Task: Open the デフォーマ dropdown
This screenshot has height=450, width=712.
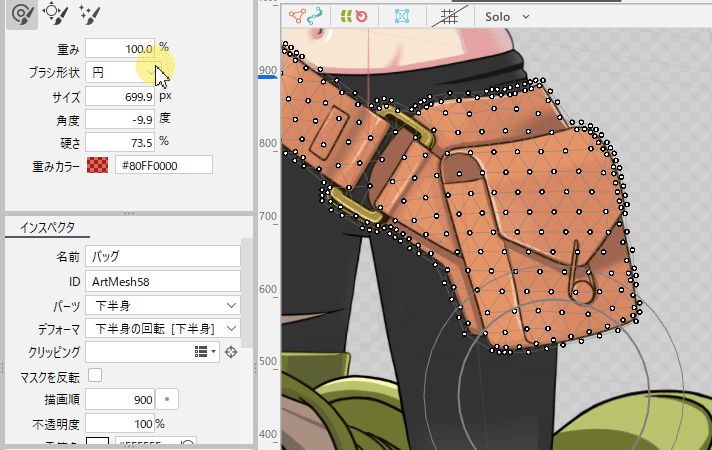Action: click(163, 328)
